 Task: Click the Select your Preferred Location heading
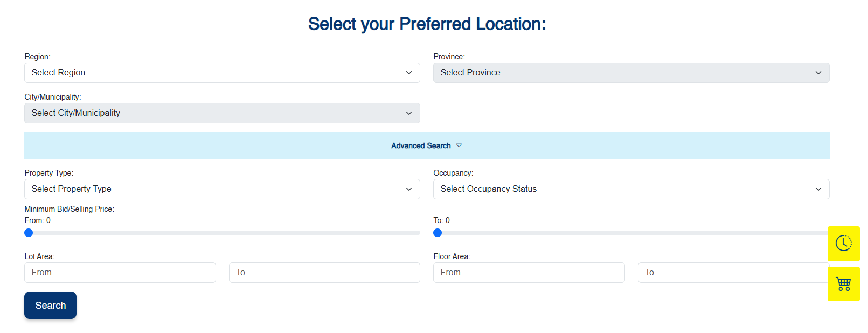click(x=427, y=24)
